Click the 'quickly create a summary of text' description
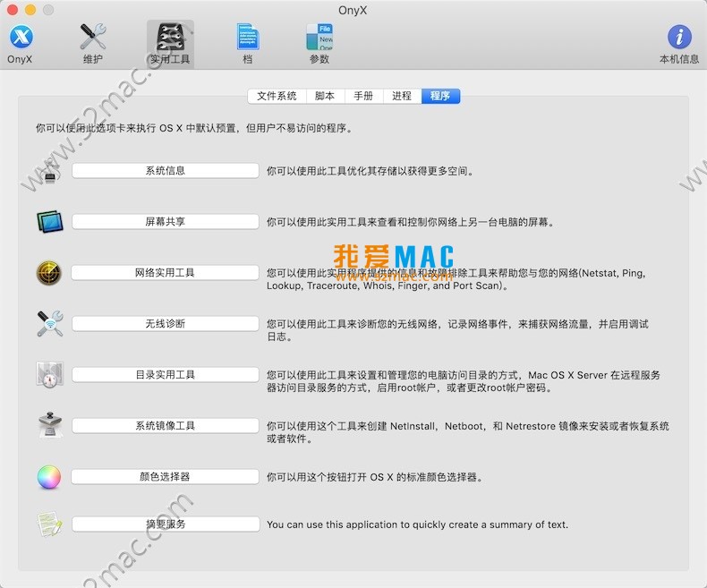The height and width of the screenshot is (588, 707). pos(418,524)
